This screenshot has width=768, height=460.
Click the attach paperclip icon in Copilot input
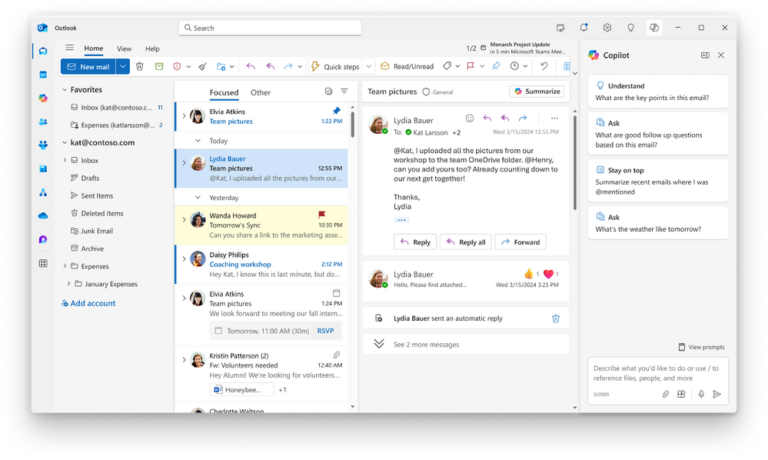click(x=665, y=394)
